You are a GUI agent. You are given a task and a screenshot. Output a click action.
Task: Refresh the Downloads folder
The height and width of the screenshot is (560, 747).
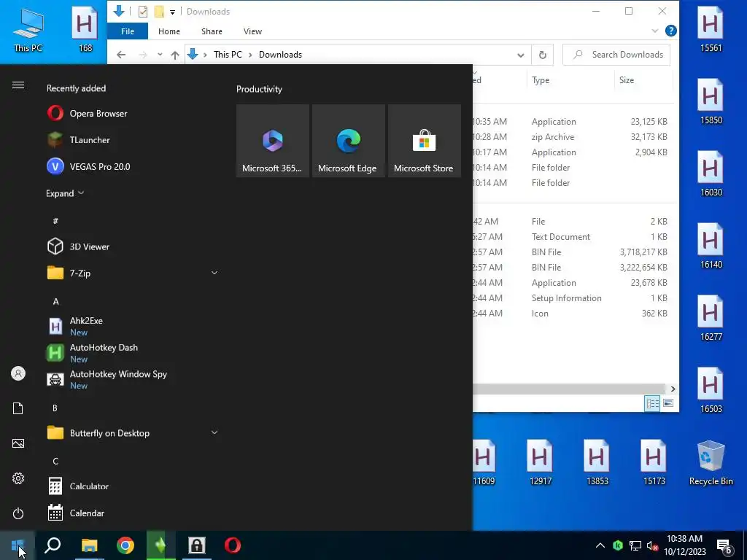tap(542, 55)
